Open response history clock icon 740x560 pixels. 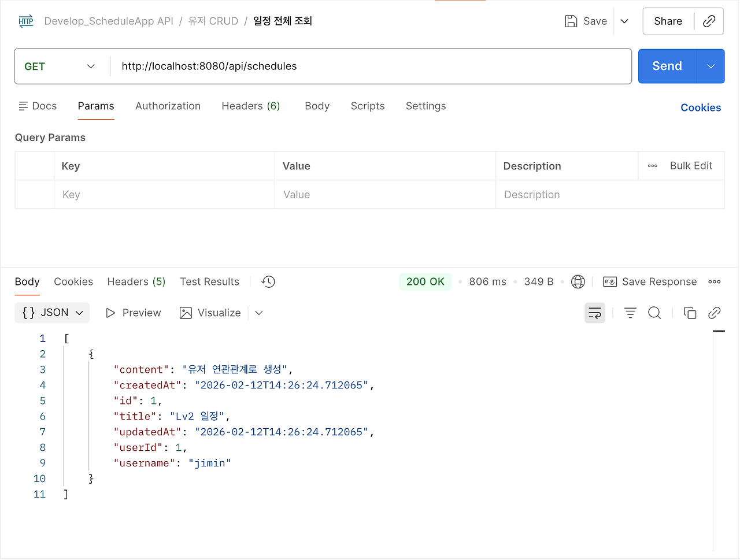coord(268,281)
